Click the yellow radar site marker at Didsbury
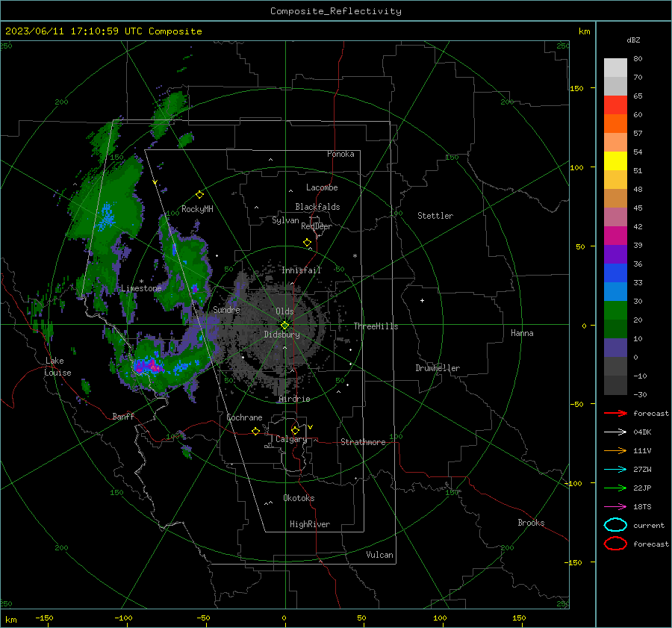Image resolution: width=672 pixels, height=628 pixels. [x=284, y=326]
